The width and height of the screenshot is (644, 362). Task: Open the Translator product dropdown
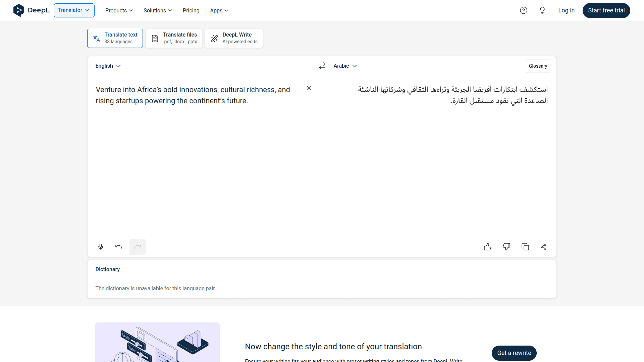click(74, 10)
